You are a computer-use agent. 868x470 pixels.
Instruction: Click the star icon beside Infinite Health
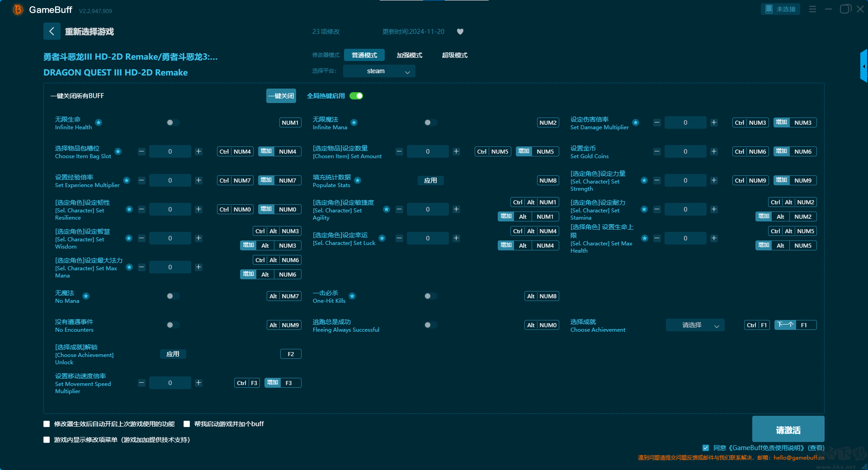(x=99, y=122)
